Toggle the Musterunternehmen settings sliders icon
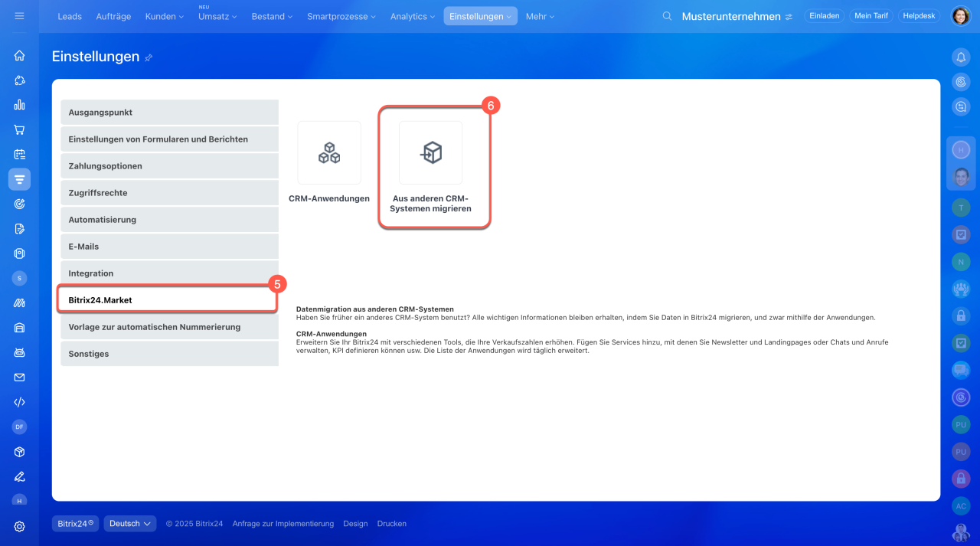This screenshot has height=546, width=980. coord(789,17)
